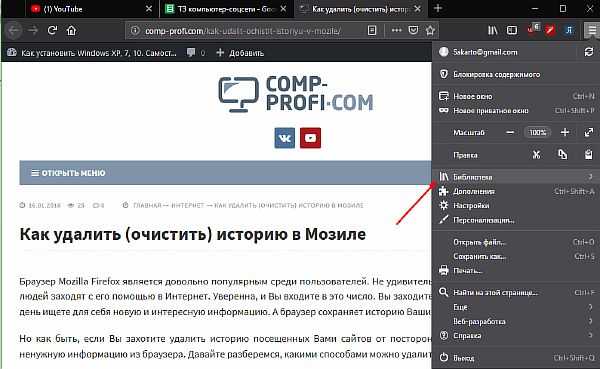Open the YouTube social link
The width and height of the screenshot is (600, 369).
(310, 138)
